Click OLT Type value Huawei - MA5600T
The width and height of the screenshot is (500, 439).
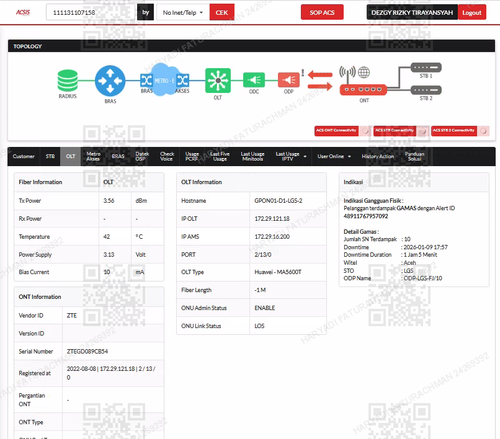pos(278,272)
